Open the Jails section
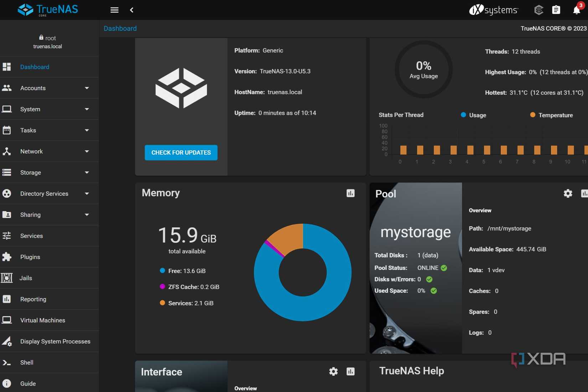Screen dimensions: 588x392 pyautogui.click(x=26, y=278)
